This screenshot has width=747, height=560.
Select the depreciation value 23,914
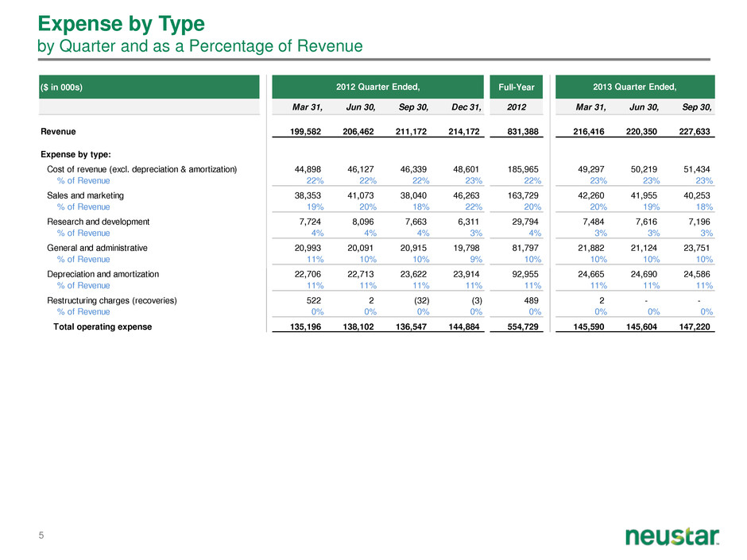pos(466,274)
